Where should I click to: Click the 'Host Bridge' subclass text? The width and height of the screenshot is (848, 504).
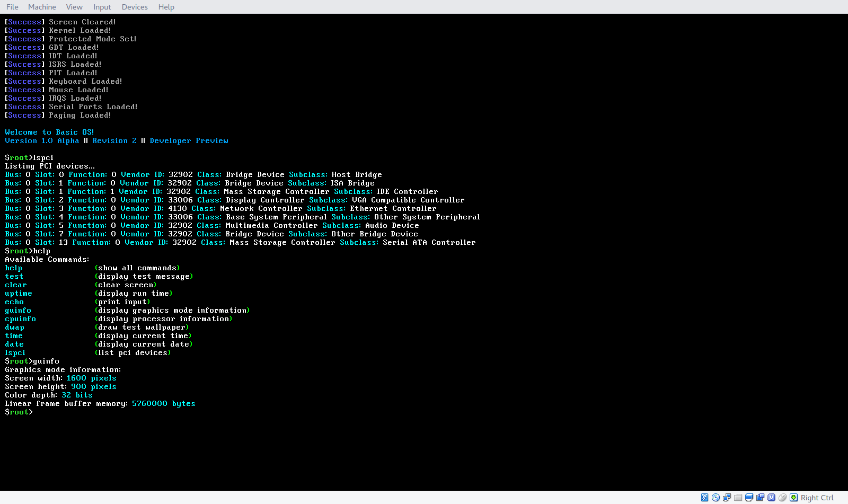pos(357,174)
